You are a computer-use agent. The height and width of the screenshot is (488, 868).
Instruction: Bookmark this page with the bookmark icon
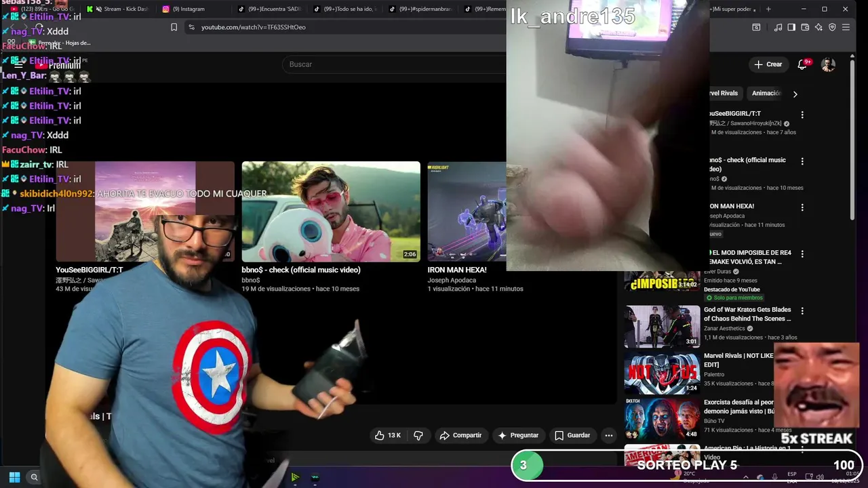click(174, 27)
